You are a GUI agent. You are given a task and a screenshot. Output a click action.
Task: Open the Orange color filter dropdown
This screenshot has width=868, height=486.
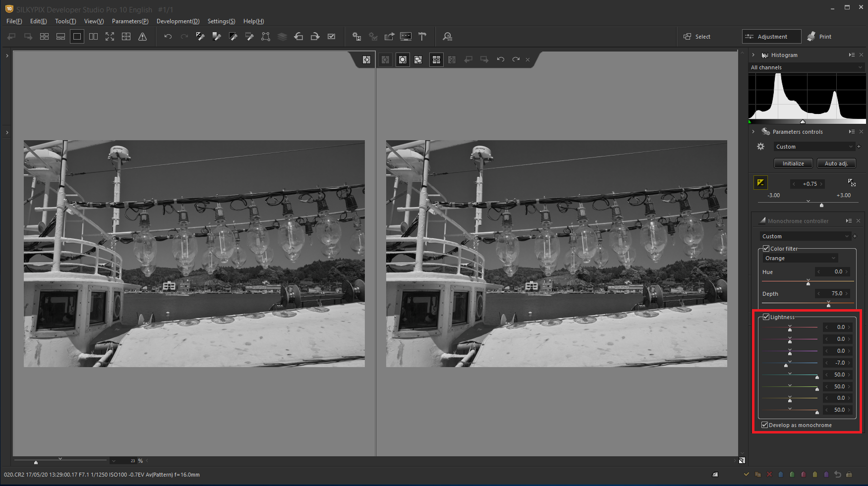coord(800,258)
